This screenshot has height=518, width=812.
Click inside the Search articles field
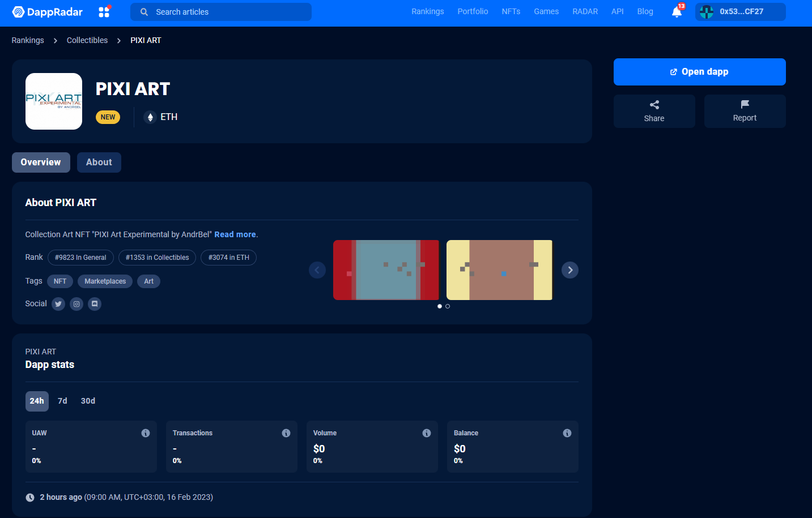220,11
